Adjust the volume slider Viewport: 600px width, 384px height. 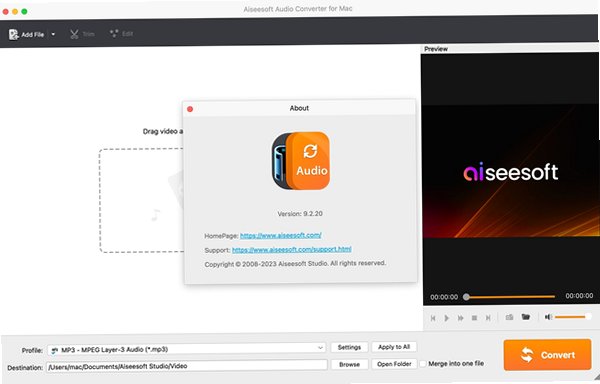[x=573, y=317]
